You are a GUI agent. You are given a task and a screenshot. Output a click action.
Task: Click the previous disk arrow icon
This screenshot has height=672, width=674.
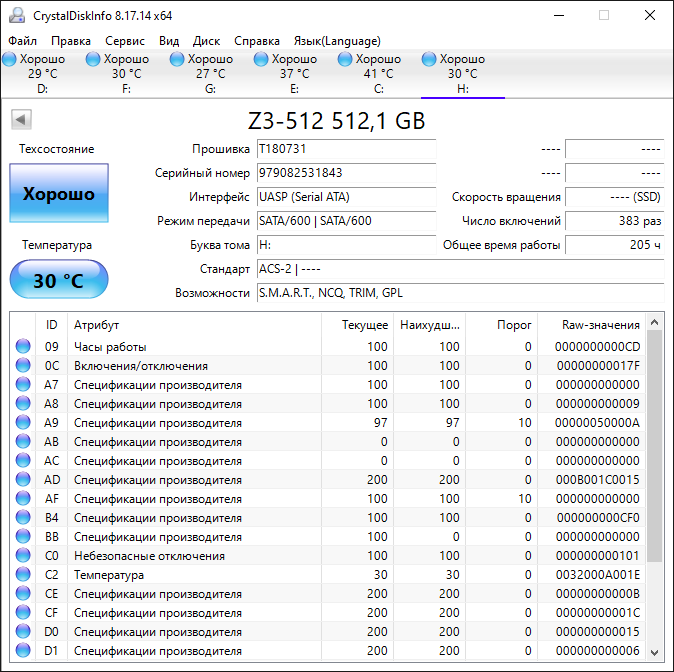click(x=21, y=120)
